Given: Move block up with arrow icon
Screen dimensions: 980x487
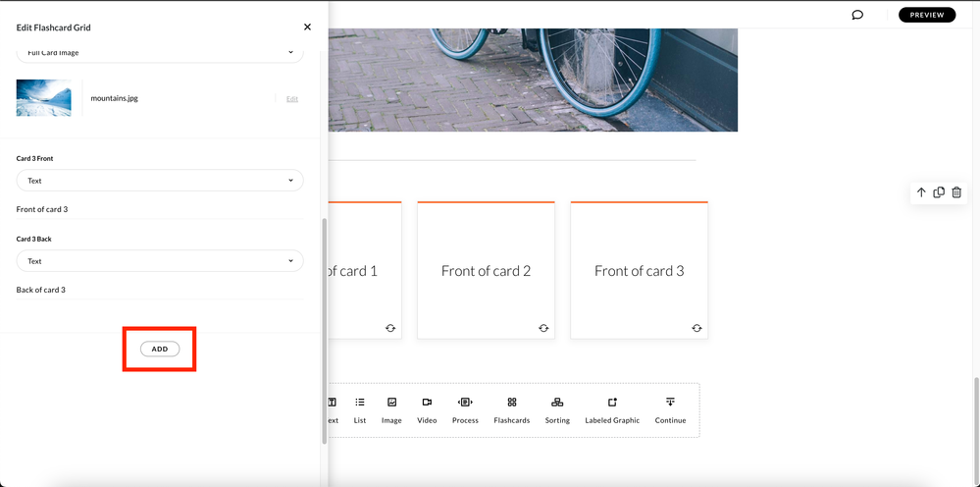Looking at the screenshot, I should point(921,192).
